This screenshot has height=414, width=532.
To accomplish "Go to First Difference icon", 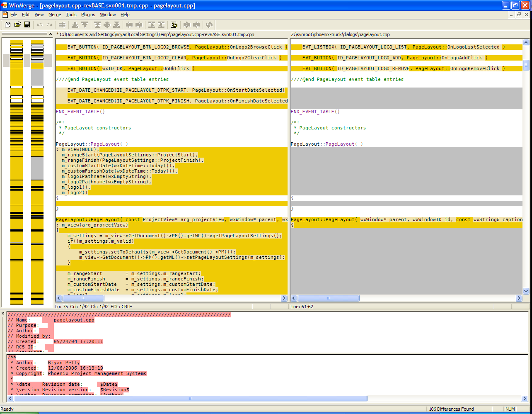I will 97,25.
